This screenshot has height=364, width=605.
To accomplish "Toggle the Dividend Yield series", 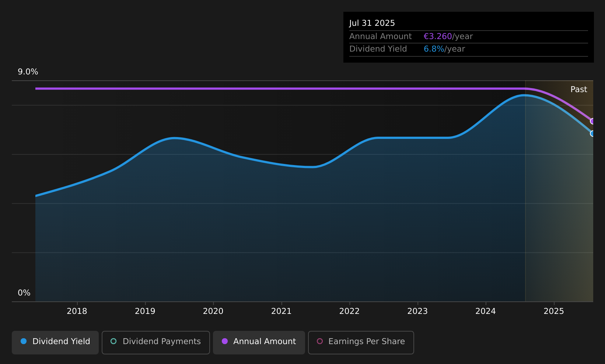I will point(55,342).
